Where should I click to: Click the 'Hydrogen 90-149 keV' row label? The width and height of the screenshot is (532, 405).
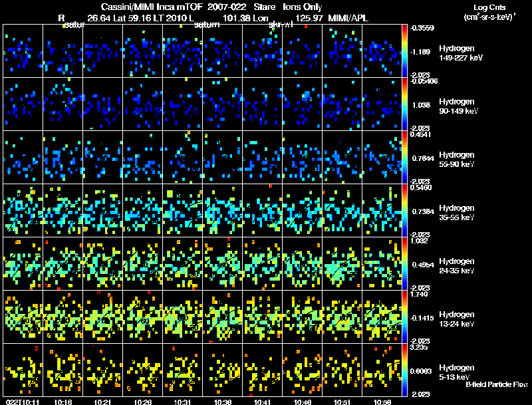click(458, 106)
